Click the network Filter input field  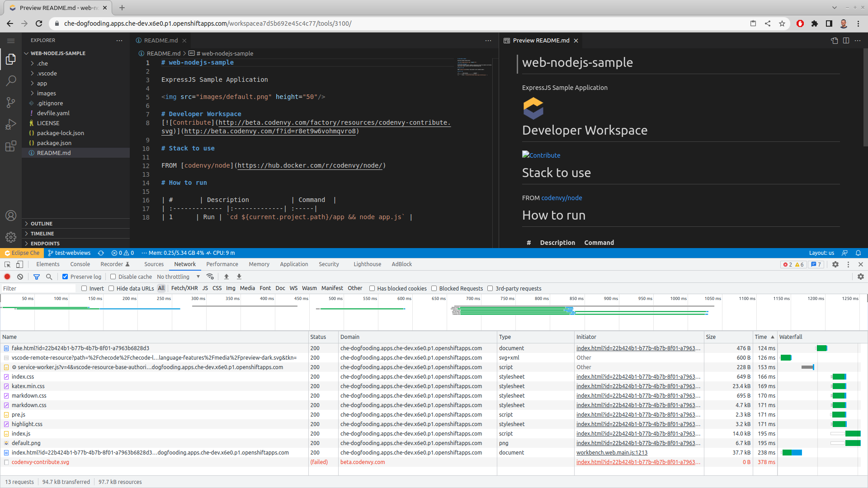(x=39, y=288)
